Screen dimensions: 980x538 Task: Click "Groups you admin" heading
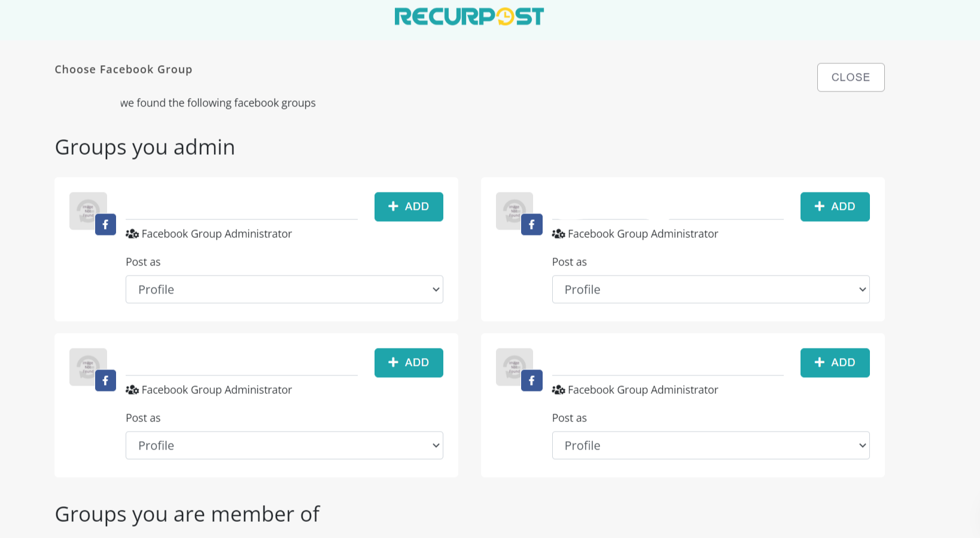145,148
